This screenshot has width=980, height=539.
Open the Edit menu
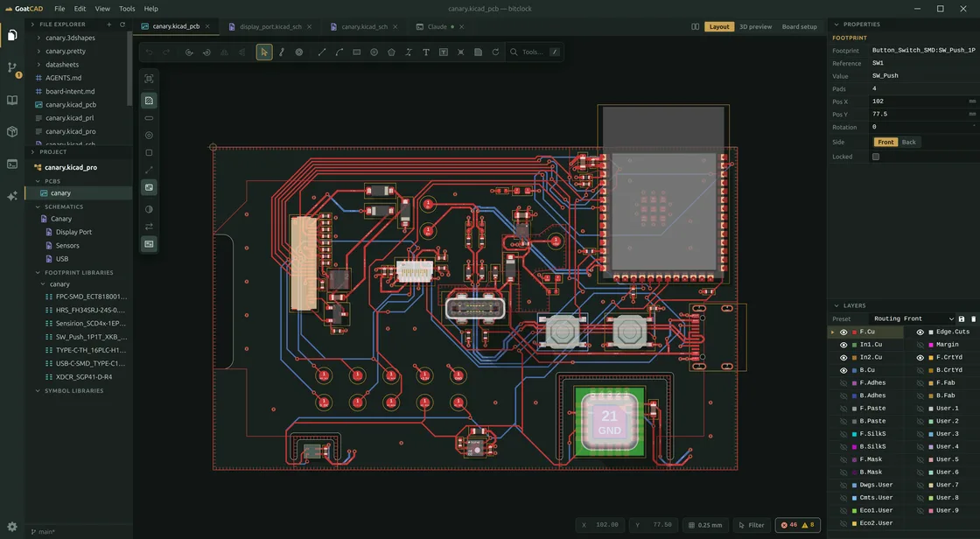[80, 9]
